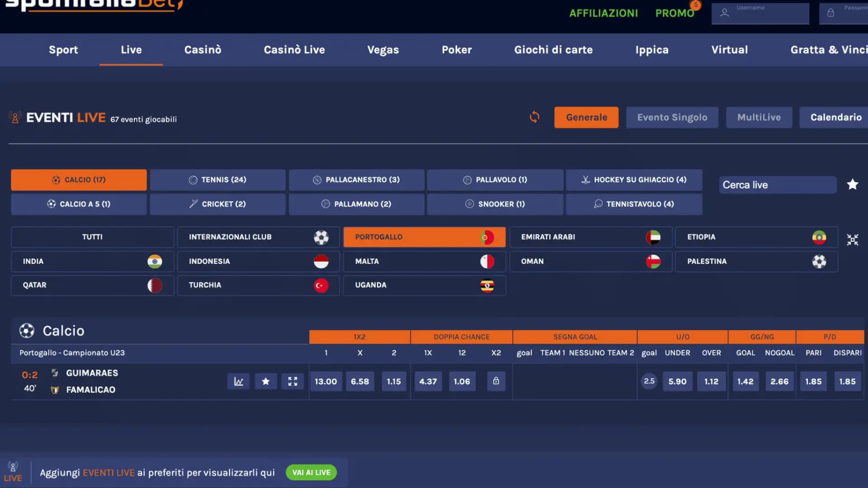Bet on Famalicao win at 1.15

click(x=393, y=381)
